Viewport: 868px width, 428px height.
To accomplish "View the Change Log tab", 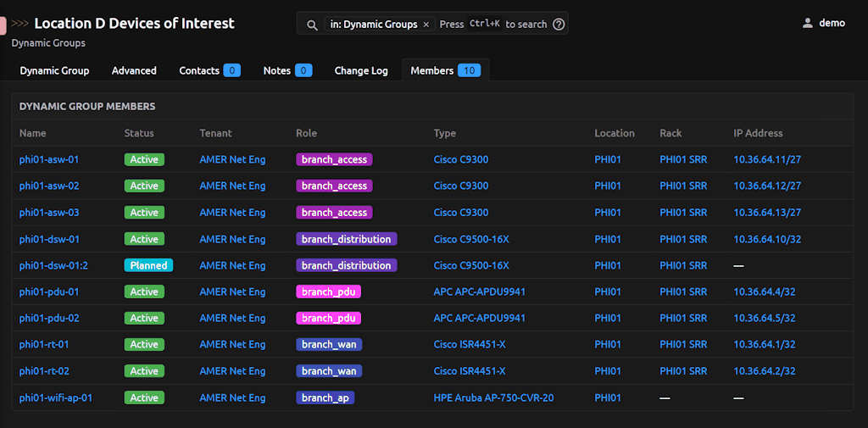I will [x=361, y=70].
